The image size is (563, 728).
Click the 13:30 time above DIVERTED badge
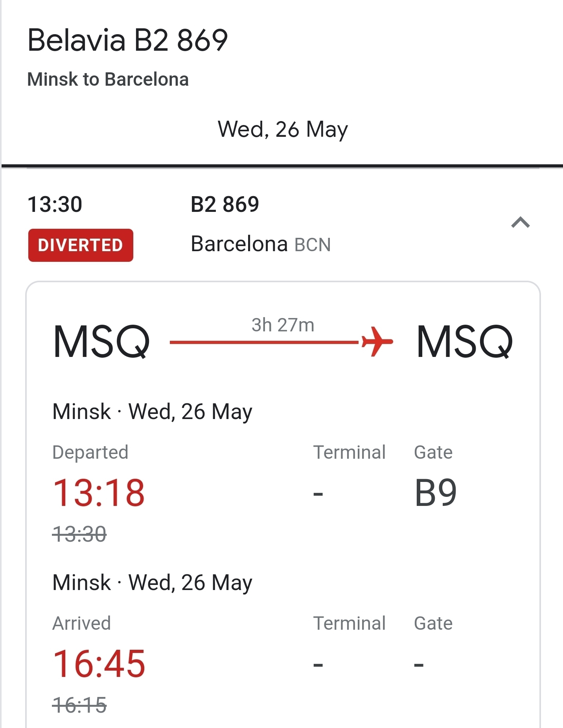(55, 204)
